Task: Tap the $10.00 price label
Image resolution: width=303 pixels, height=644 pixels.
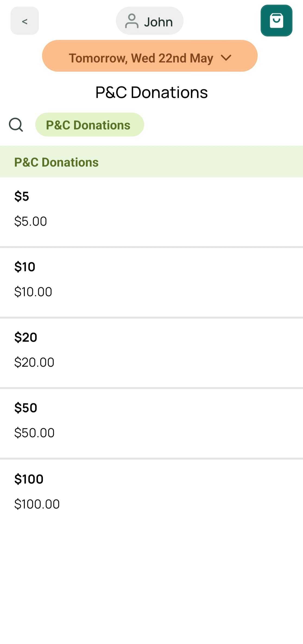Action: [33, 292]
